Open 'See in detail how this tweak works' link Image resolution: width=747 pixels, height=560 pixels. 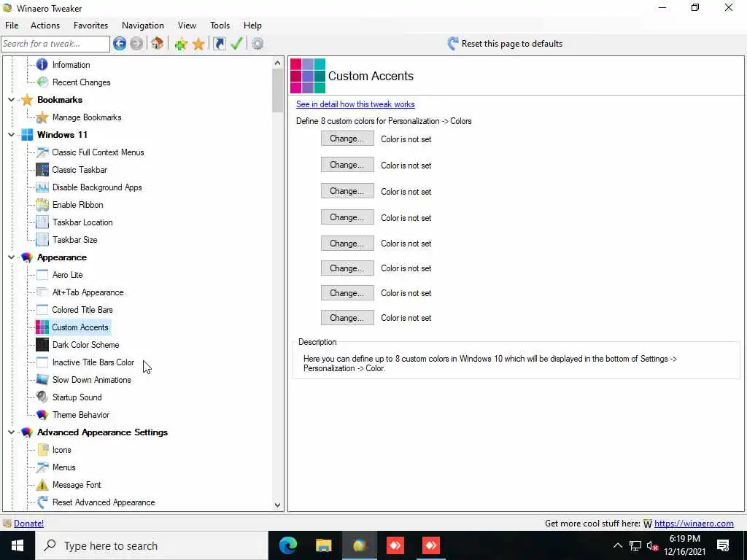click(355, 104)
